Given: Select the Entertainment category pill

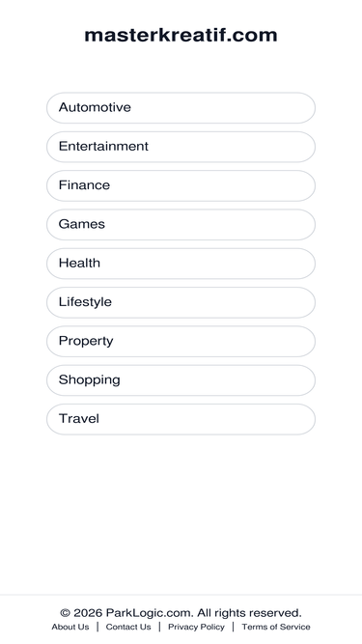Looking at the screenshot, I should click(x=181, y=147).
